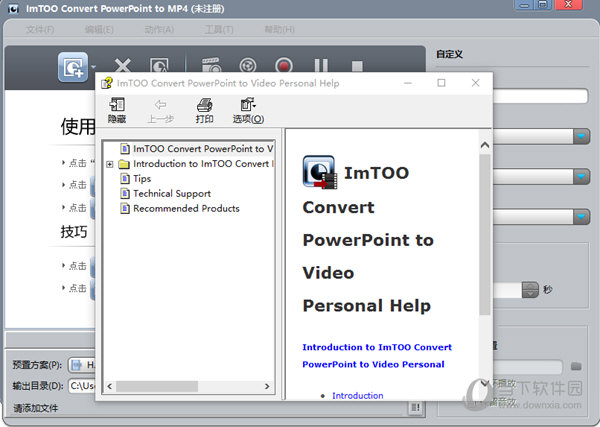Open the Recommended Products help topic
This screenshot has width=600, height=427.
pos(186,209)
